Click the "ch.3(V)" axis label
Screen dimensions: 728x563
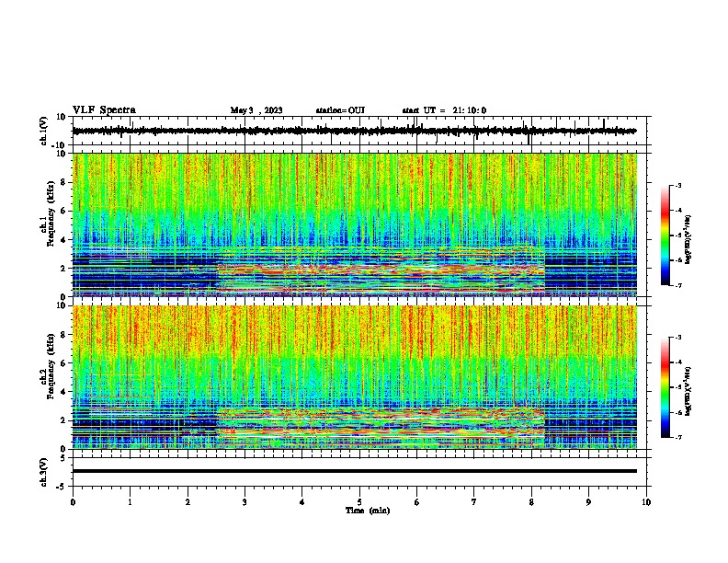pos(44,472)
